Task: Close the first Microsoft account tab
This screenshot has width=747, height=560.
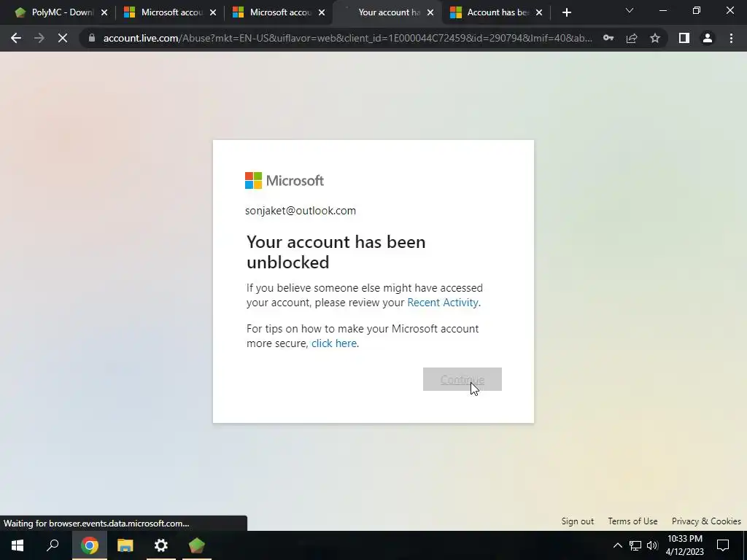Action: click(213, 12)
